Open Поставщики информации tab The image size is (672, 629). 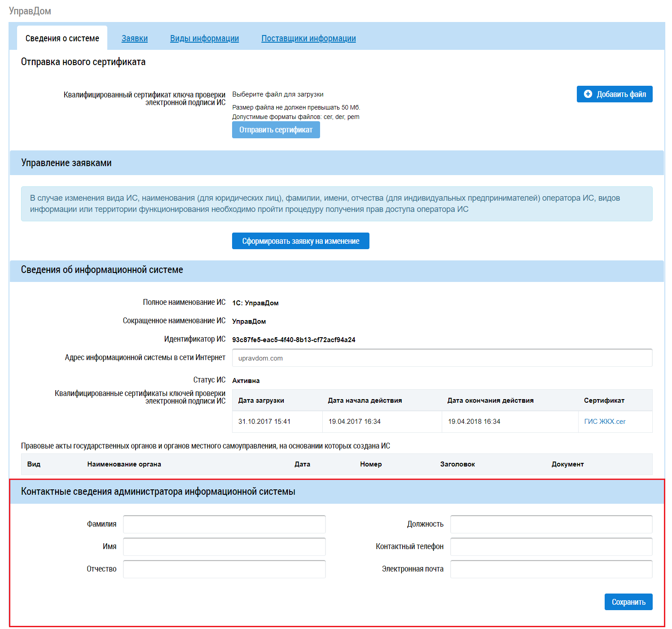[x=308, y=39]
